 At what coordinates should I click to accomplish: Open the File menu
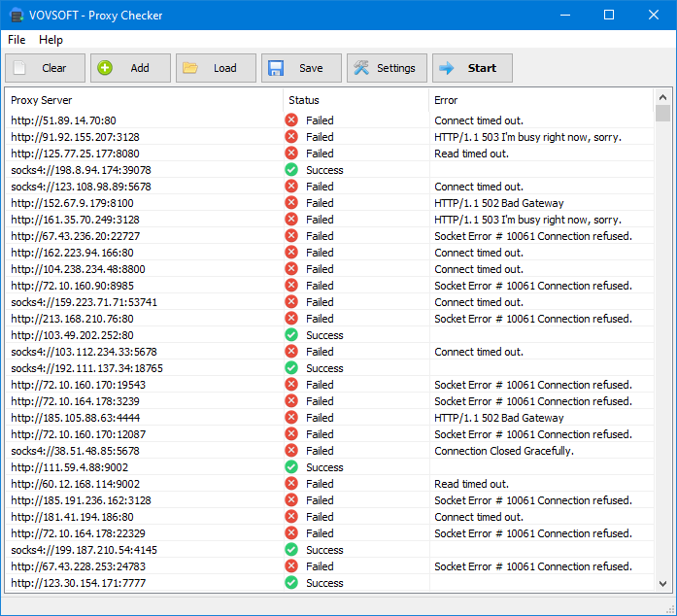[x=17, y=40]
